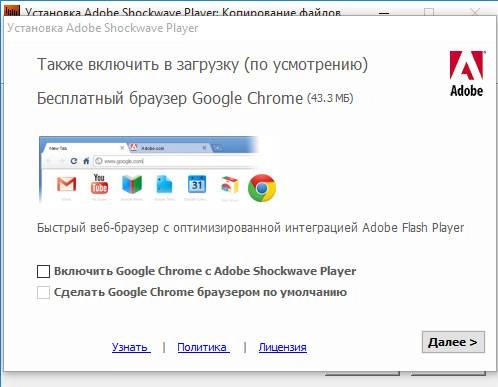Screen dimensions: 498x387
Task: Tick 'Сделать Google Chrome браузером по умолчанию' checkbox
Action: tap(43, 292)
